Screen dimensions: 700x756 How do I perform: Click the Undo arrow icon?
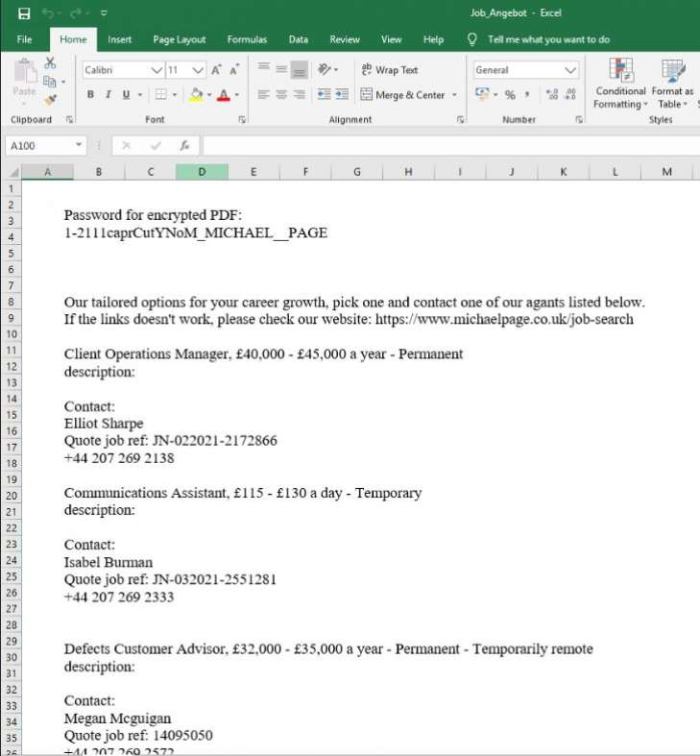pyautogui.click(x=47, y=13)
